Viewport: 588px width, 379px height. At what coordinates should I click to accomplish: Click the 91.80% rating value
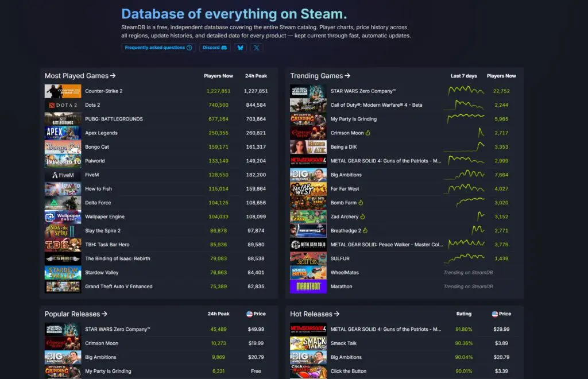463,329
